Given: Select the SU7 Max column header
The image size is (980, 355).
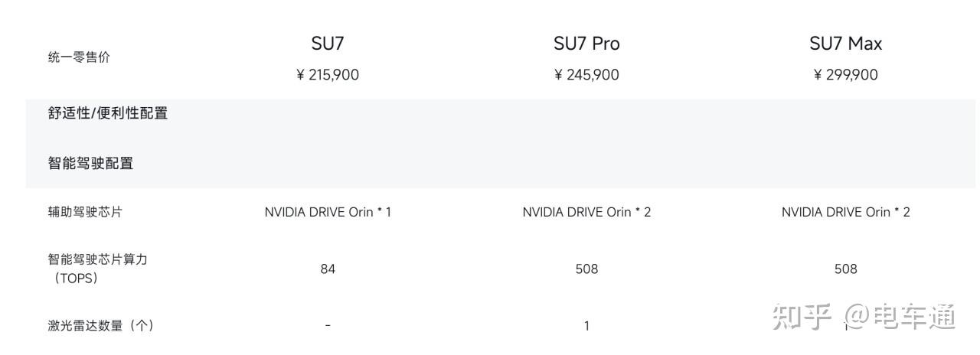Looking at the screenshot, I should coord(845,44).
